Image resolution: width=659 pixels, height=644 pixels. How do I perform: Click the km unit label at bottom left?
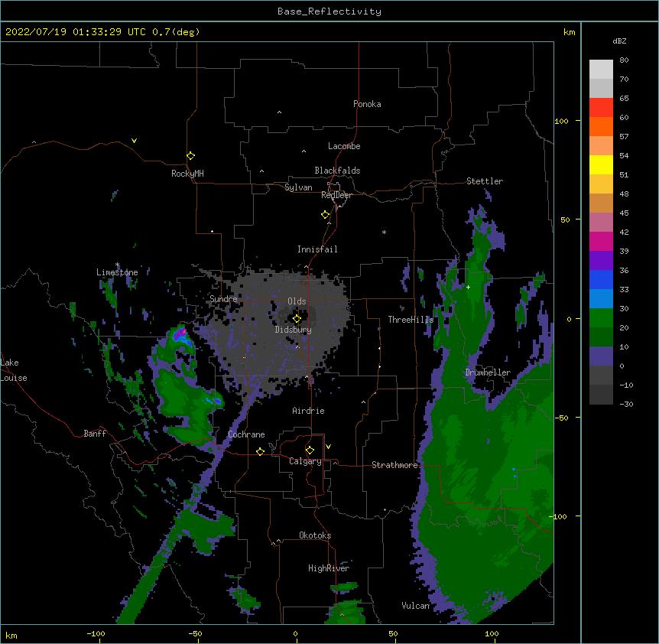click(11, 636)
